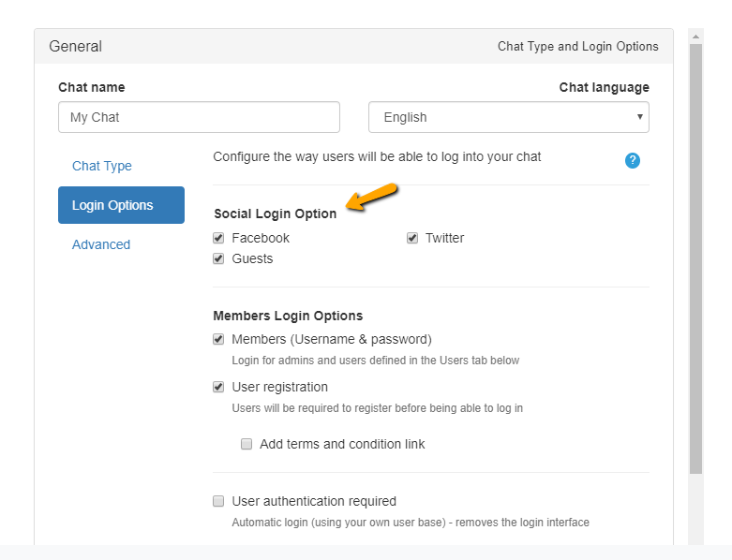
Task: Turn off the User registration checkbox
Action: click(x=218, y=387)
